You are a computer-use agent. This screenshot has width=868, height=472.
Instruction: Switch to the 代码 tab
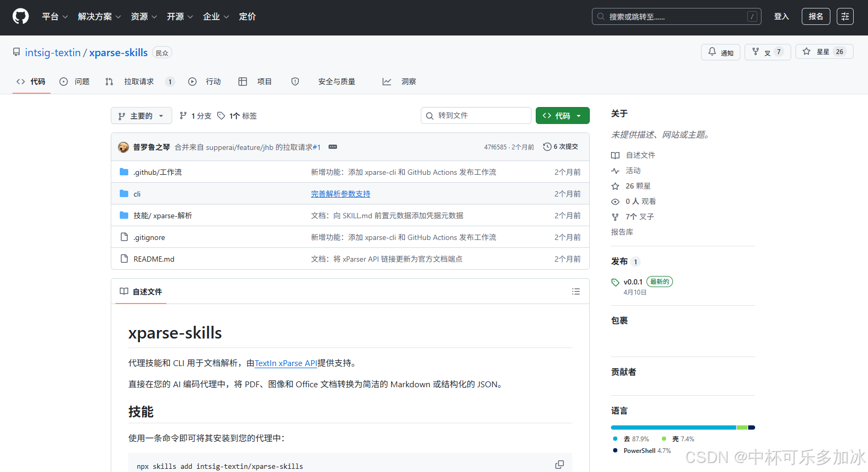(31, 82)
